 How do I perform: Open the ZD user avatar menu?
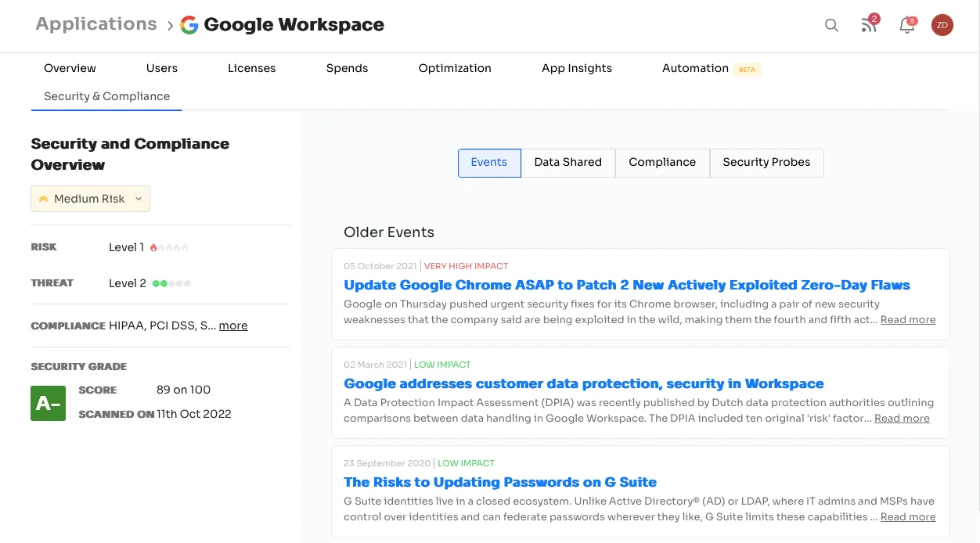click(942, 25)
